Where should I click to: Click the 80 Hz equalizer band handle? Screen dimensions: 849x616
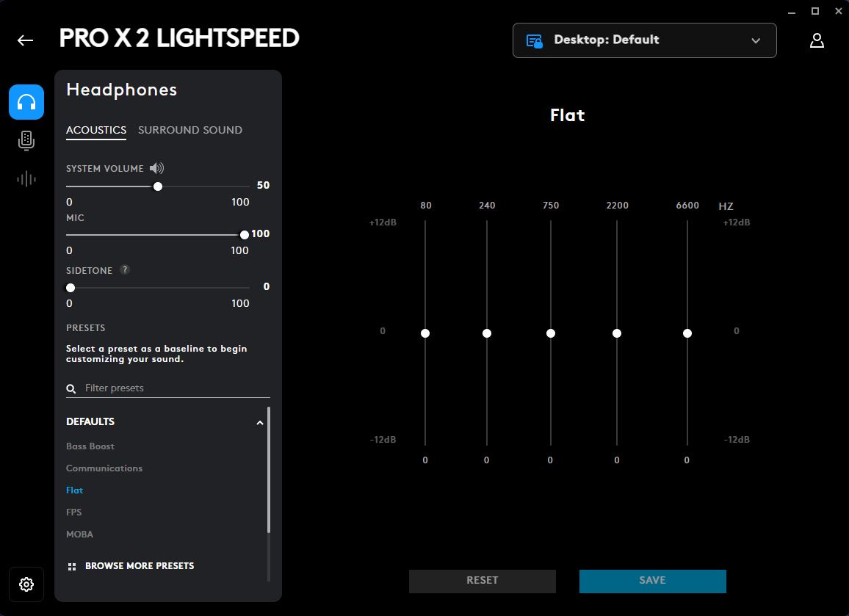pyautogui.click(x=425, y=333)
